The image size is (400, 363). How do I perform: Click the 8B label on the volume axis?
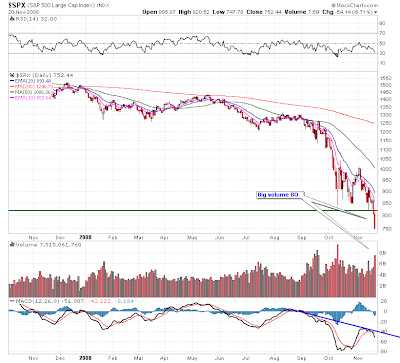coord(382,253)
